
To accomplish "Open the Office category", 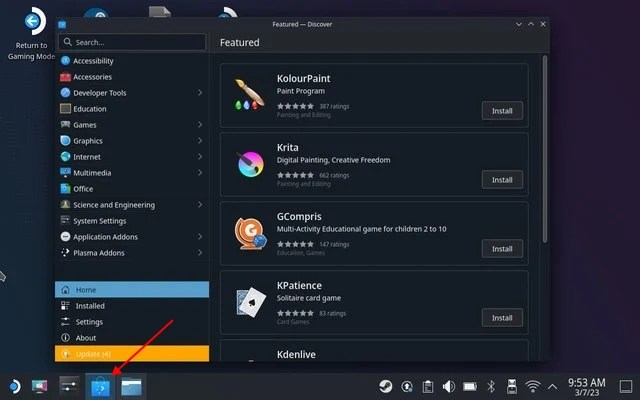I will point(132,189).
